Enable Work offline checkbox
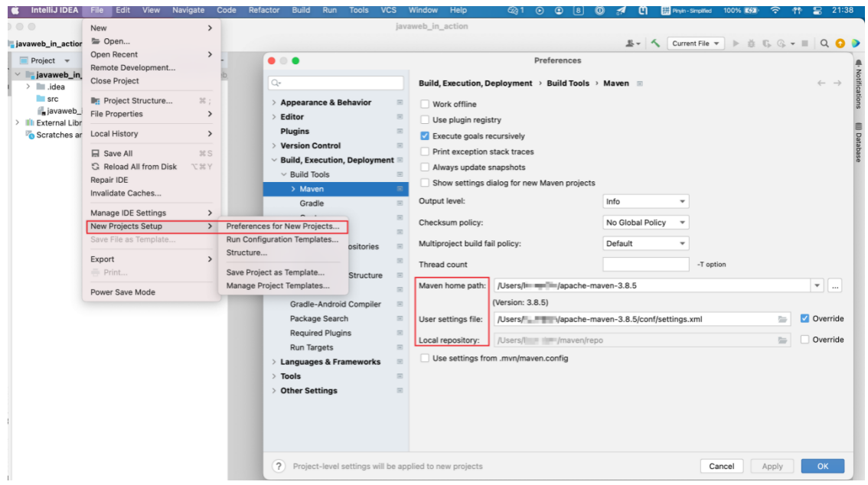The width and height of the screenshot is (868, 485). pyautogui.click(x=425, y=104)
